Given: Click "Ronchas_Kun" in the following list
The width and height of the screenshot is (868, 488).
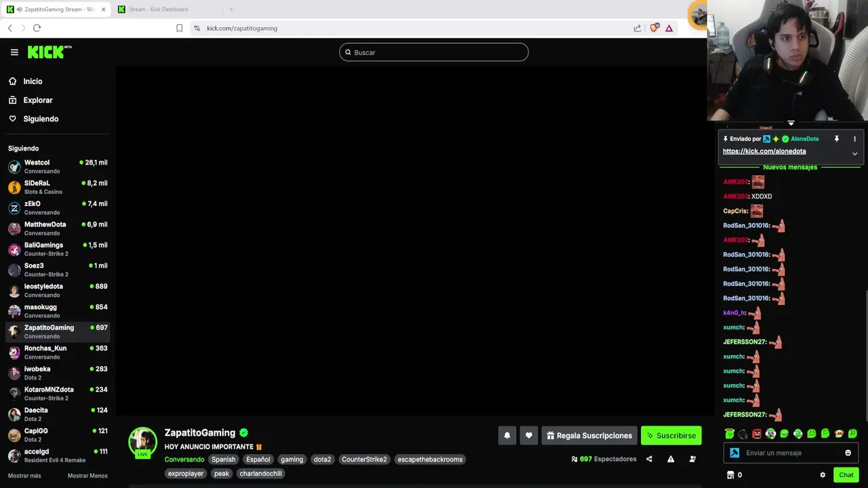Looking at the screenshot, I should coord(45,348).
